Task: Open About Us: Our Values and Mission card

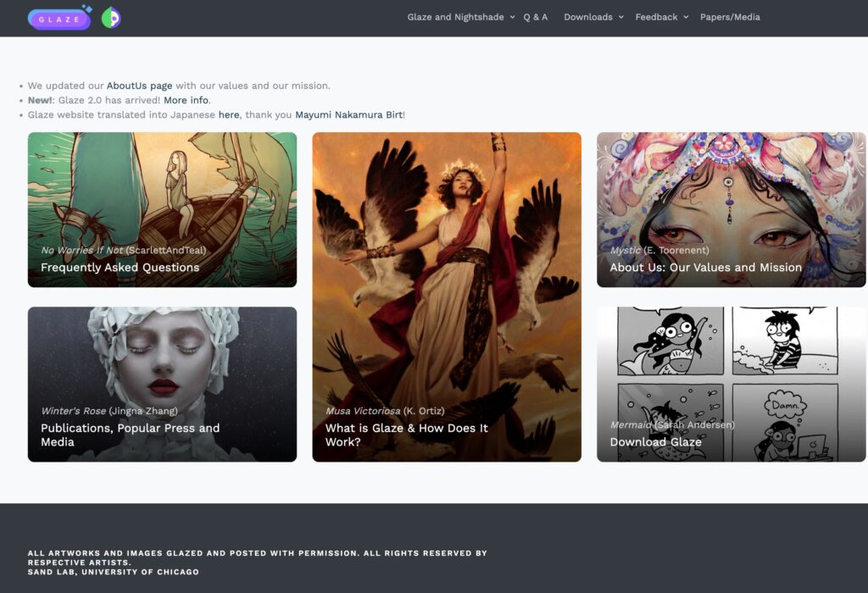Action: click(x=732, y=209)
